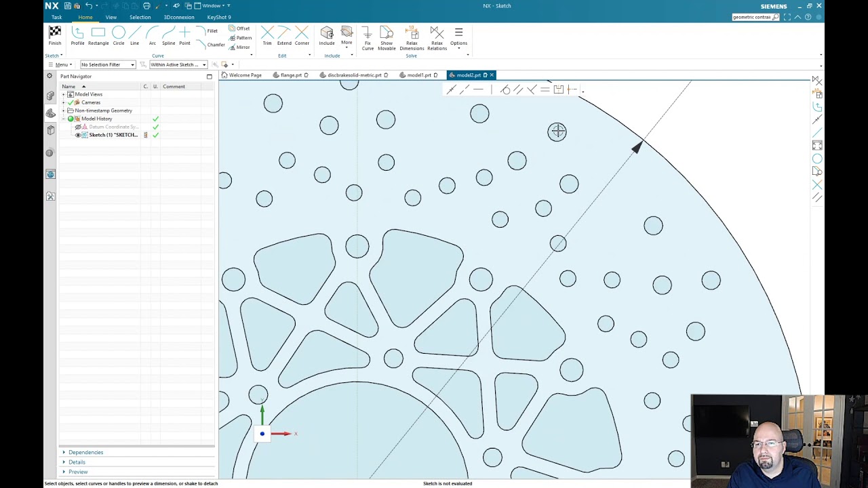Choose the Chamfer tool

pyautogui.click(x=210, y=45)
